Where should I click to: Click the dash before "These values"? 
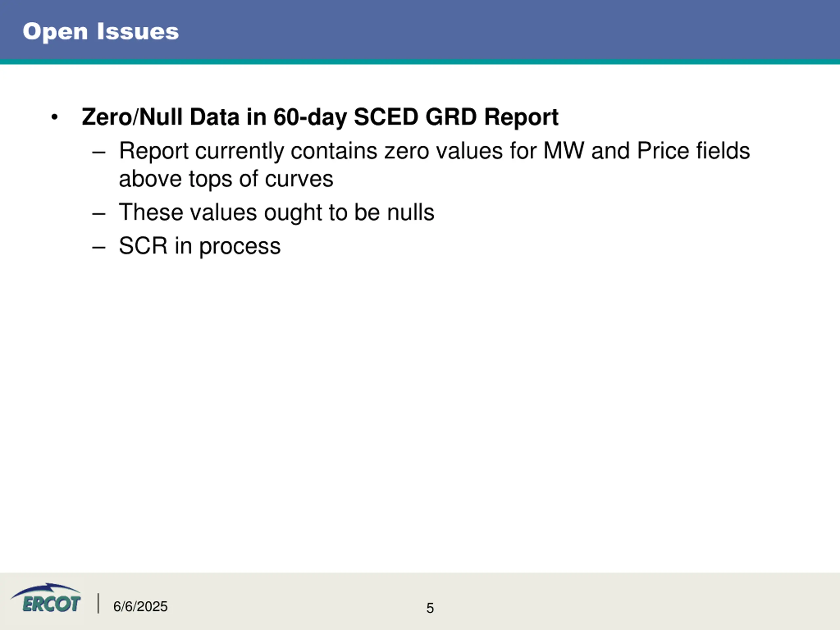tap(99, 214)
